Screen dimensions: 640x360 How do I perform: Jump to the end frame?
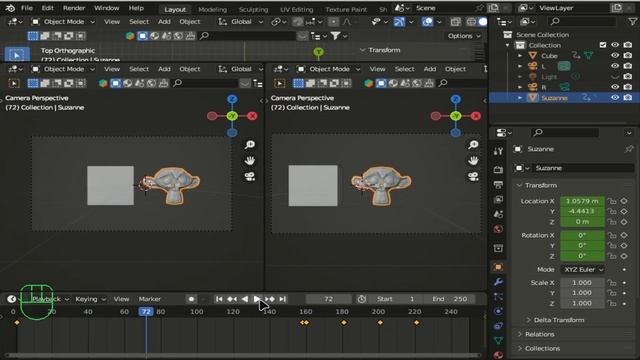(x=282, y=299)
